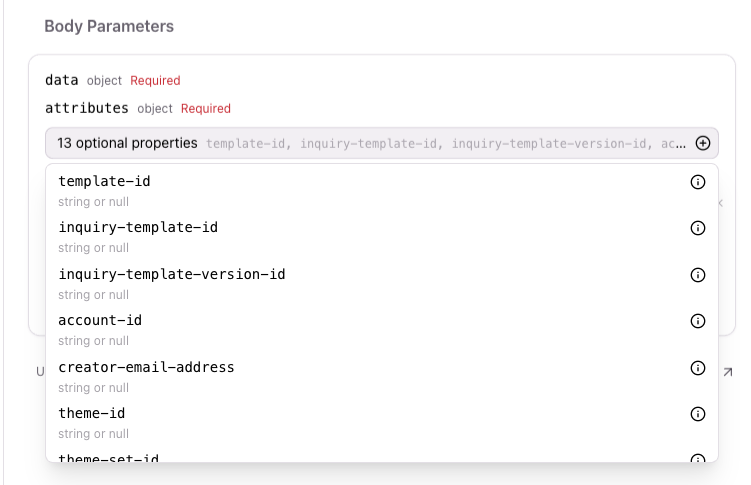Open info icon for template-id
The height and width of the screenshot is (485, 751).
click(x=698, y=182)
